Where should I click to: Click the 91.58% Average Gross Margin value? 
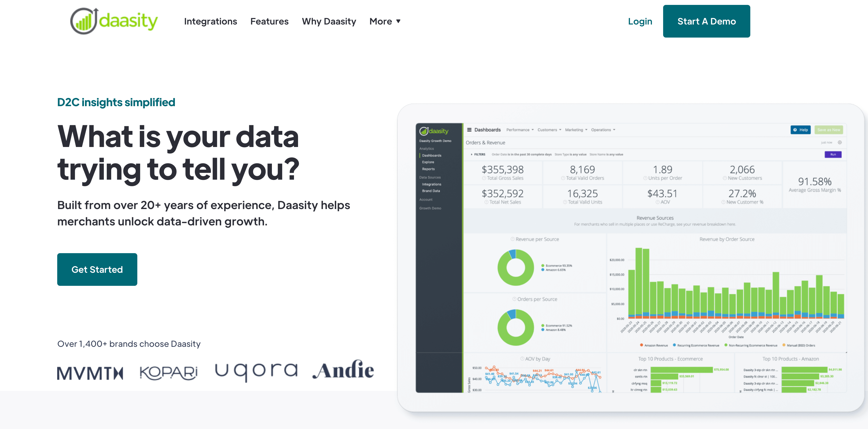(x=814, y=182)
